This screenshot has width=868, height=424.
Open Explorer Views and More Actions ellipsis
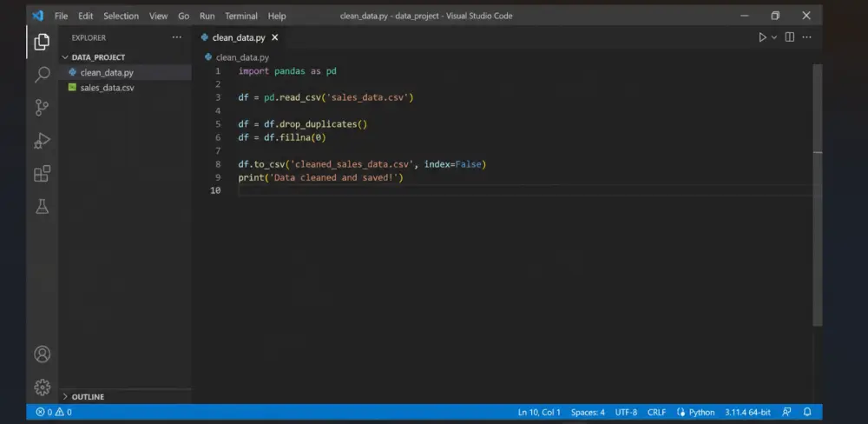pyautogui.click(x=176, y=37)
